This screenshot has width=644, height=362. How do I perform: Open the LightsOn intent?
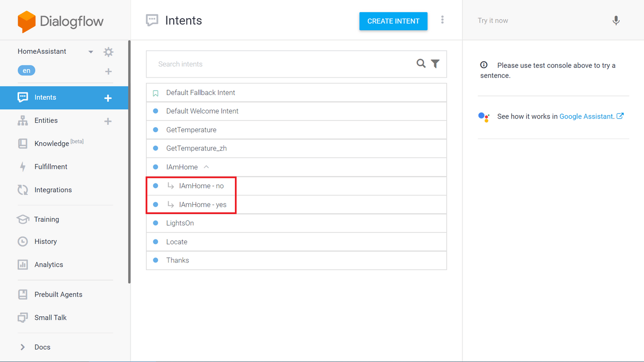click(296, 223)
